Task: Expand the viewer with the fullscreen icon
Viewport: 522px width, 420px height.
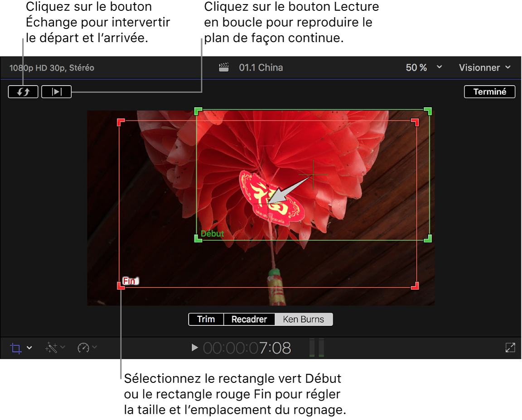Action: coord(510,348)
